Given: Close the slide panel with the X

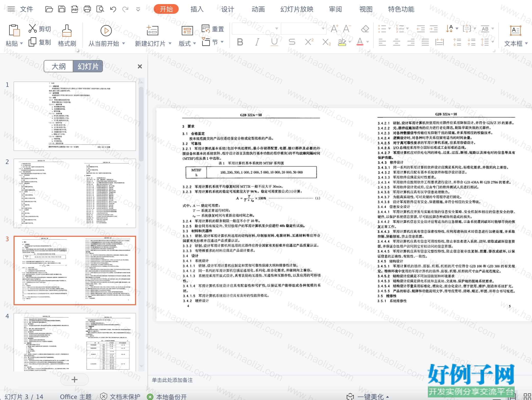Looking at the screenshot, I should pyautogui.click(x=140, y=66).
